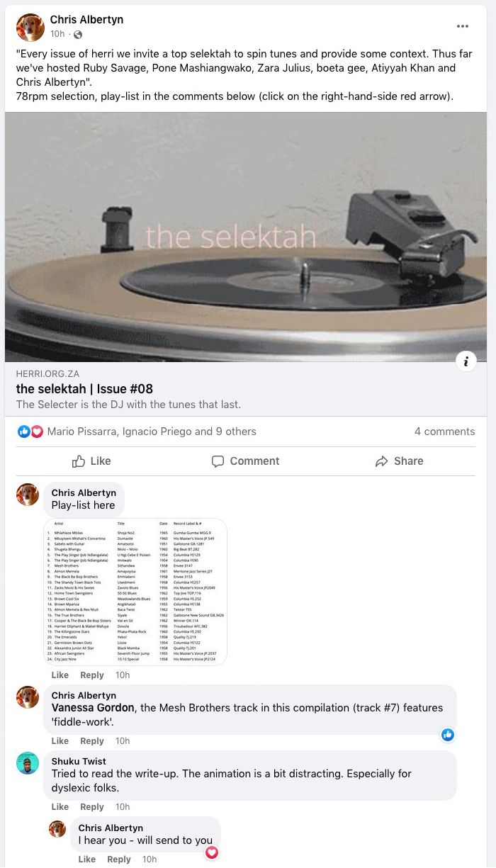The height and width of the screenshot is (868, 496).
Task: Click the turntable link preview image
Action: pyautogui.click(x=246, y=237)
